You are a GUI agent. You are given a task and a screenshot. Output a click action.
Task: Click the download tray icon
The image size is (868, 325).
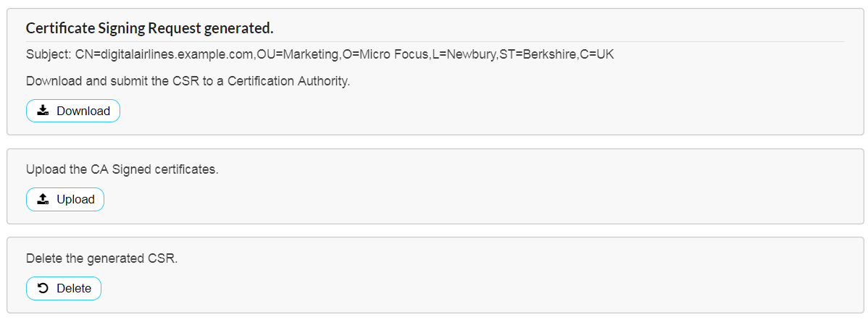[43, 111]
